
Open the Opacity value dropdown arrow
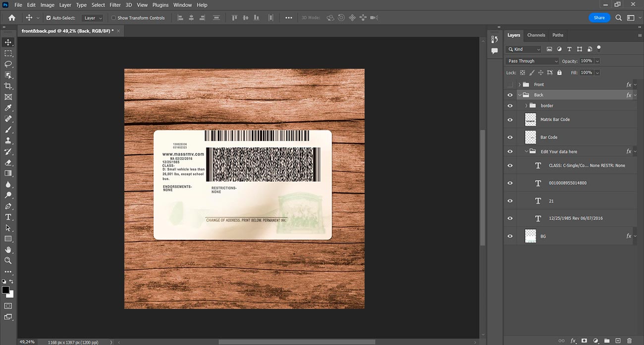pyautogui.click(x=597, y=61)
